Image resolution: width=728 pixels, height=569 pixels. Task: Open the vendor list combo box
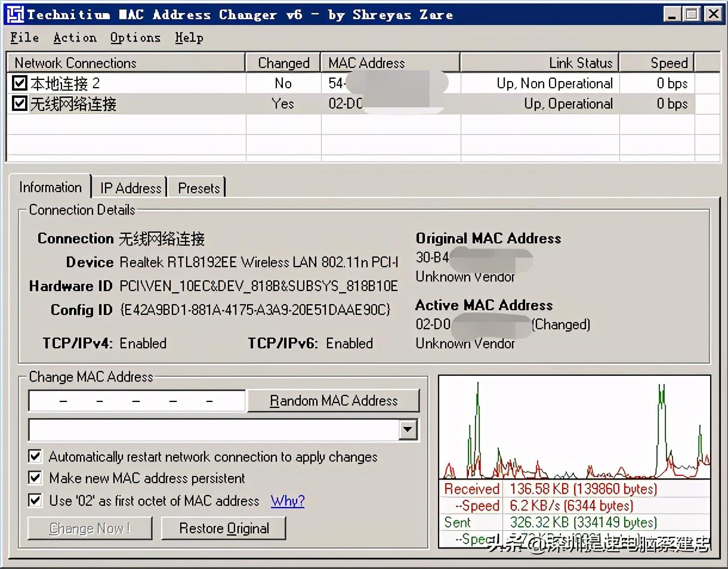click(224, 429)
